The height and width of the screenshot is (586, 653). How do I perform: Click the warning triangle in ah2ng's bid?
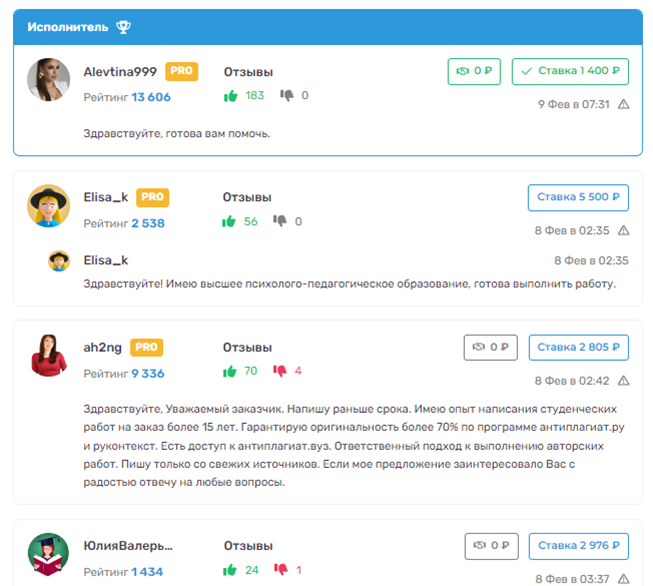(x=624, y=381)
